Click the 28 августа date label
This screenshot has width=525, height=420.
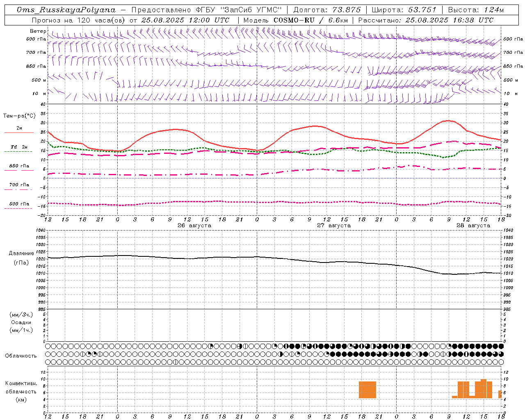click(x=473, y=226)
